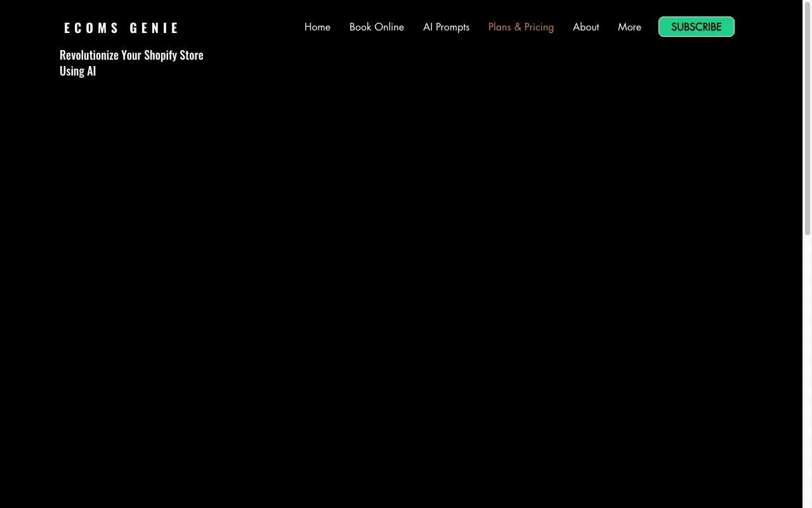This screenshot has height=508, width=812.
Task: Select the Plans & Pricing nav item
Action: click(521, 27)
